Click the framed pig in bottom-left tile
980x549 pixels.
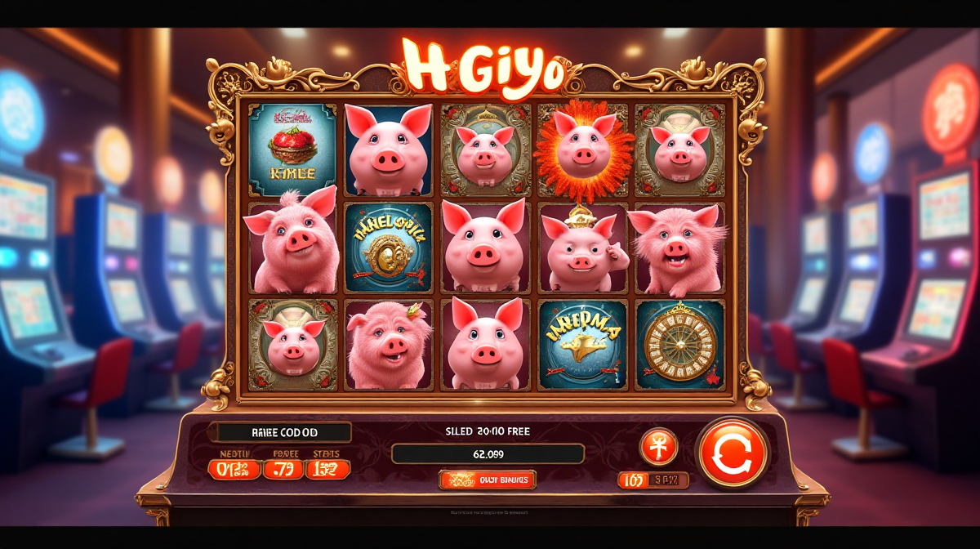point(292,344)
